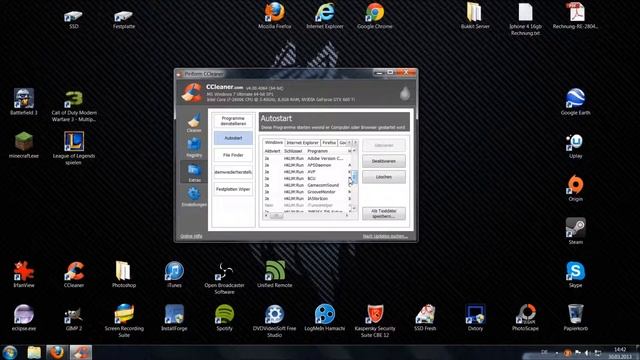Open Windows Explorer from the taskbar
This screenshot has width=640, height=360.
tap(34, 352)
